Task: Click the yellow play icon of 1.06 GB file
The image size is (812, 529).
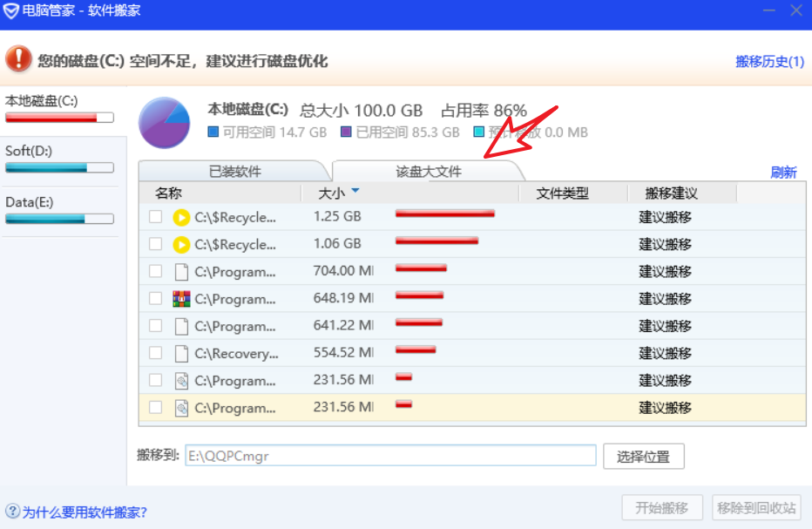Action: tap(181, 244)
